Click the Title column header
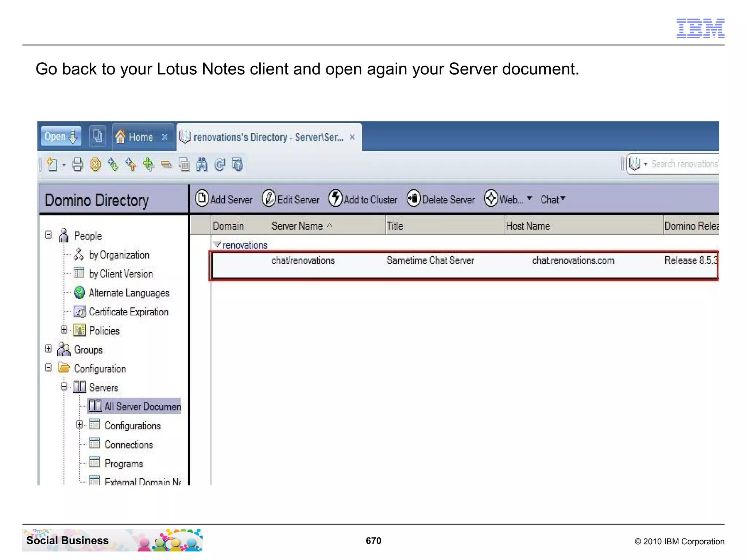Screen dimensions: 747x560 pos(445,226)
